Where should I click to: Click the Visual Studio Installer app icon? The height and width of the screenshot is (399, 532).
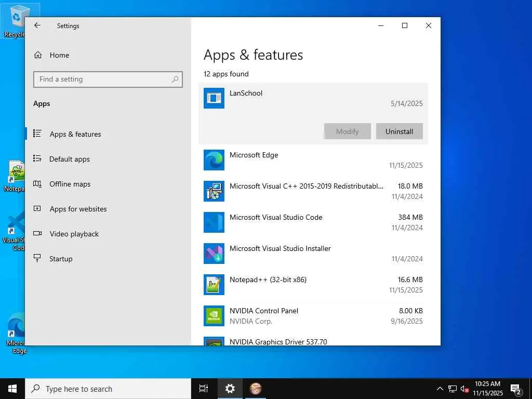tap(214, 254)
